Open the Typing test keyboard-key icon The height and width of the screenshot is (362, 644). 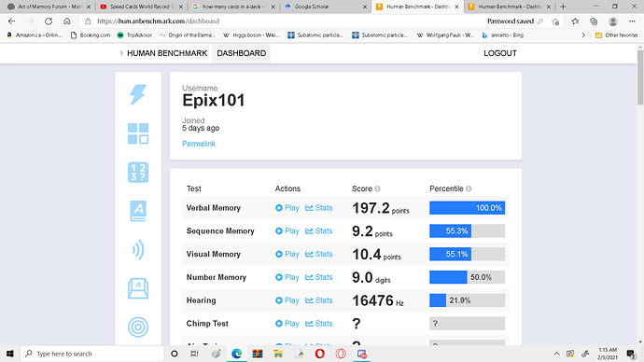click(138, 288)
